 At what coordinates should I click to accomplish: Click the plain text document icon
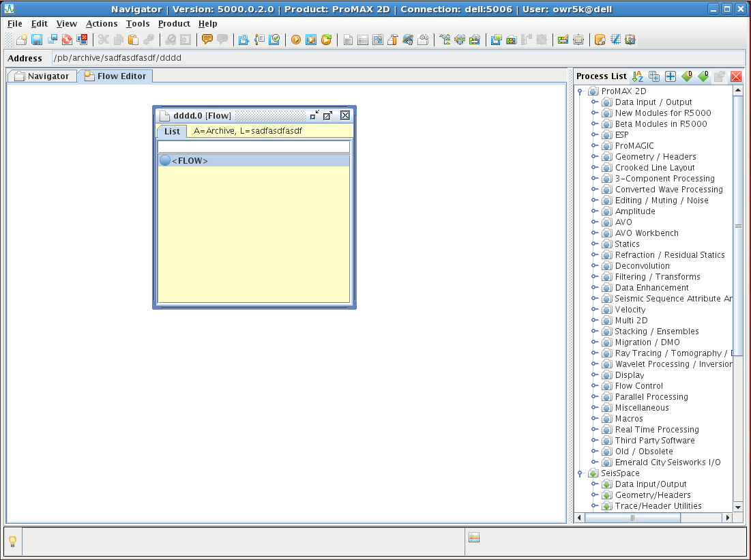pyautogui.click(x=348, y=40)
